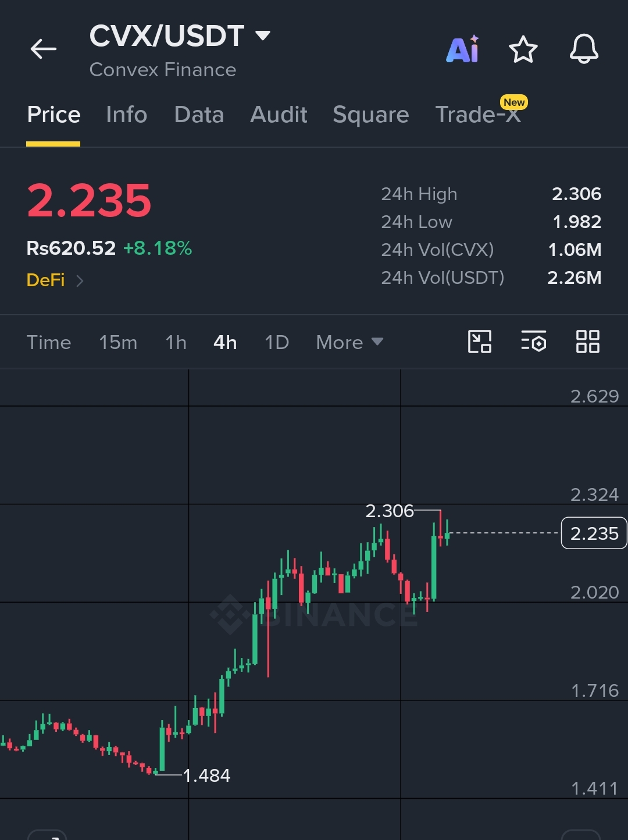Viewport: 628px width, 840px height.
Task: Add CVX/USDT to favorites with star
Action: [523, 49]
